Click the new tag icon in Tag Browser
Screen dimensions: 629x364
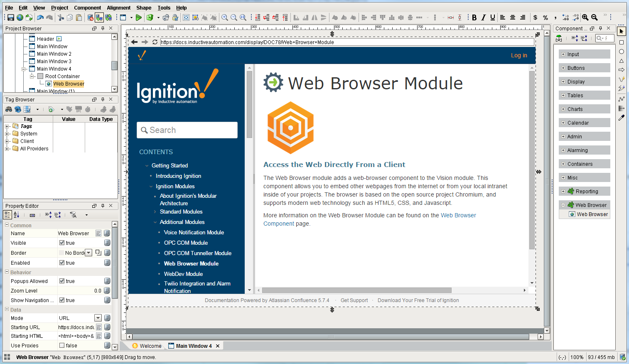(x=51, y=109)
